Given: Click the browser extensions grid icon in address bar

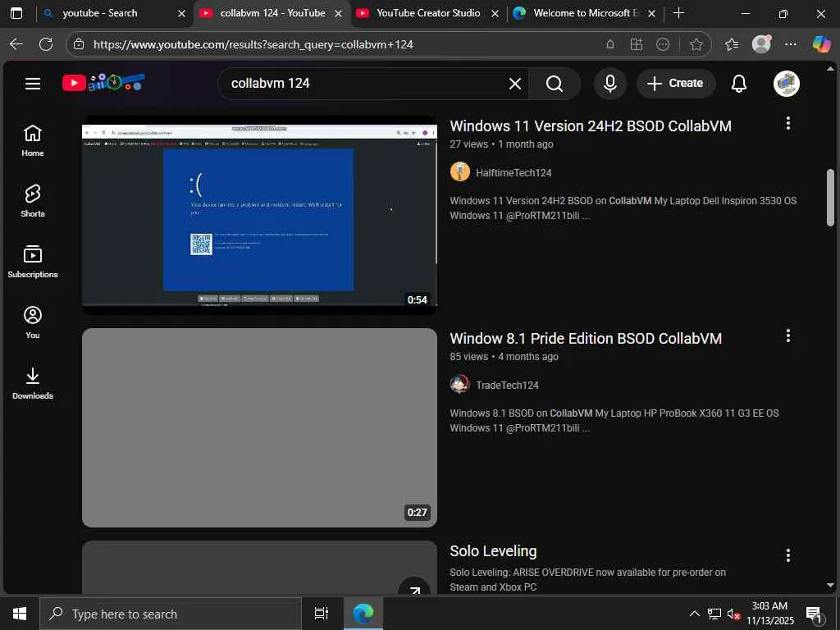Looking at the screenshot, I should (637, 44).
